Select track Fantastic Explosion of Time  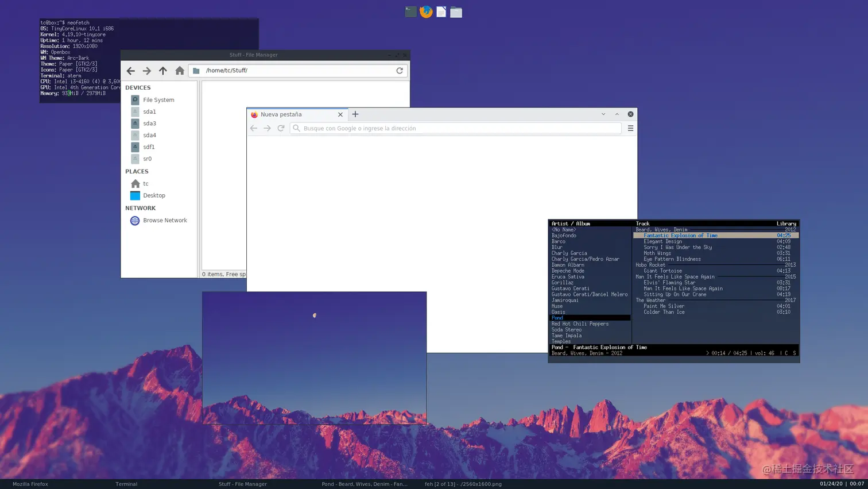tap(716, 236)
